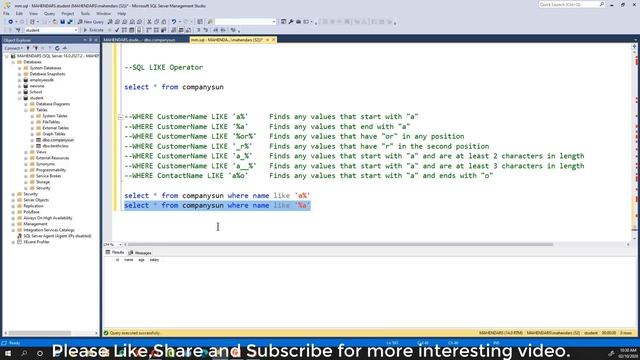Click the Parse checkmark icon beside Execute
Viewport: 640px width, 360px height.
(117, 30)
